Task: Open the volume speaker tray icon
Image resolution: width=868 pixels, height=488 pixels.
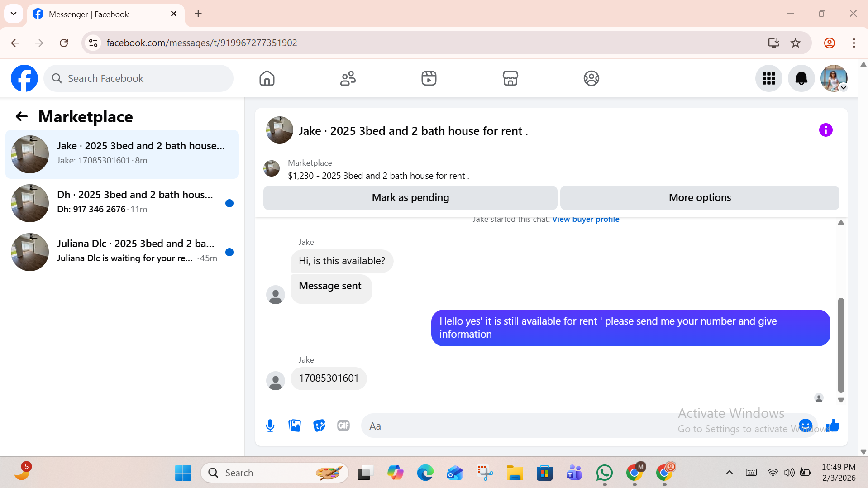Action: tap(789, 473)
